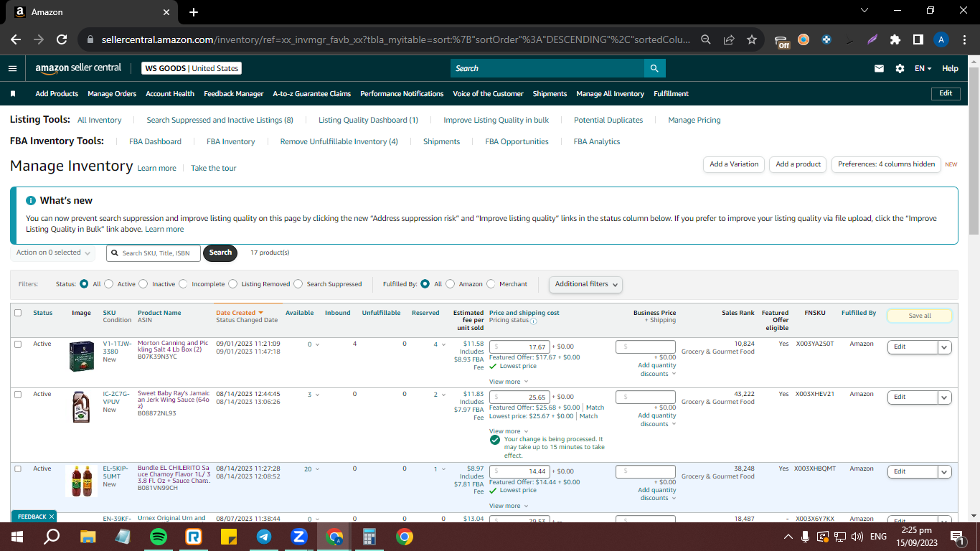
Task: Click the Search SKU, Title, ISBN field
Action: tap(154, 253)
